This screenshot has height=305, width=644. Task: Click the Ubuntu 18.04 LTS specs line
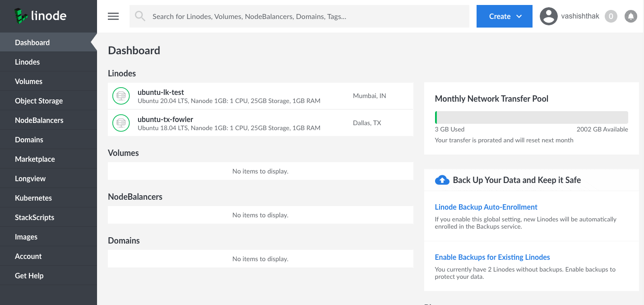pyautogui.click(x=229, y=128)
